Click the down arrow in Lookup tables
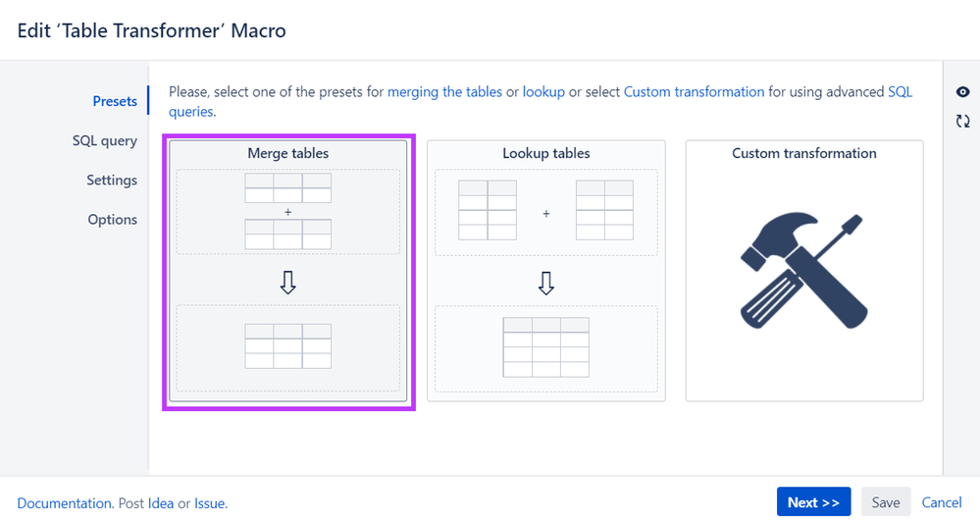 tap(546, 283)
